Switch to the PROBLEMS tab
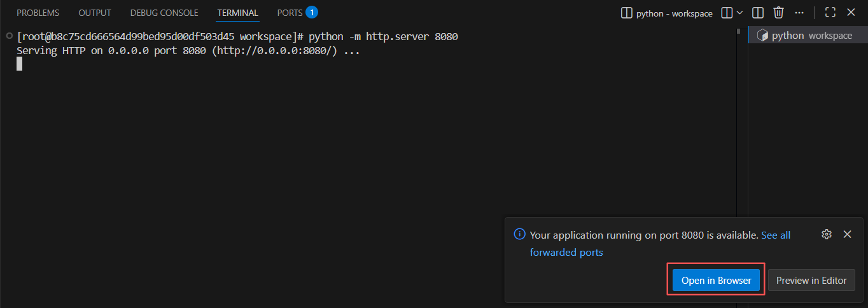868x308 pixels. pos(38,13)
